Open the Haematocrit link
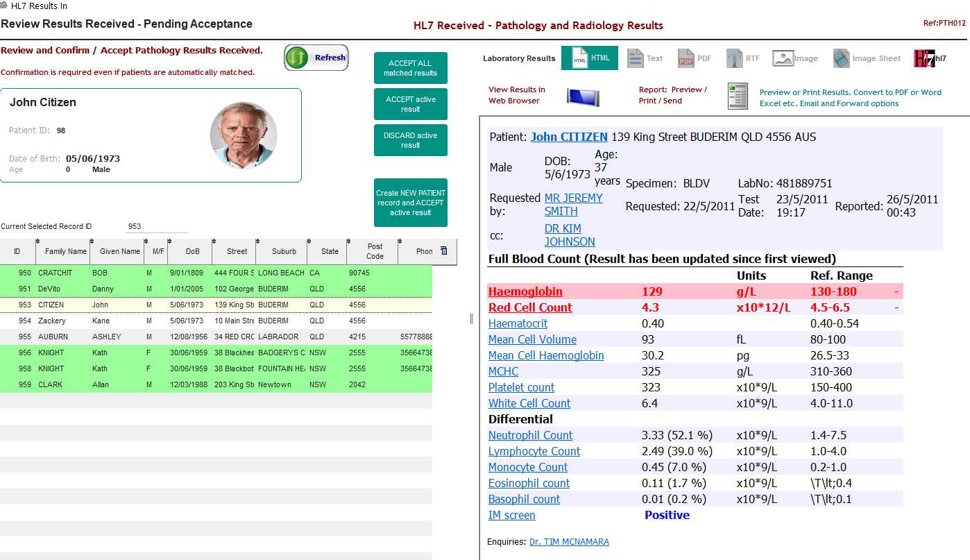The image size is (970, 560). [518, 323]
